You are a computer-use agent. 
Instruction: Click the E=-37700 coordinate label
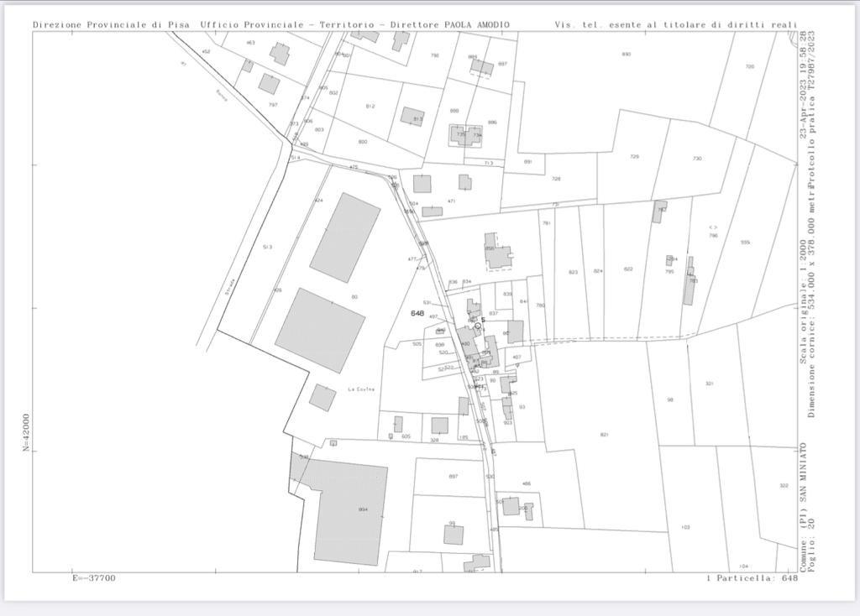pyautogui.click(x=94, y=578)
